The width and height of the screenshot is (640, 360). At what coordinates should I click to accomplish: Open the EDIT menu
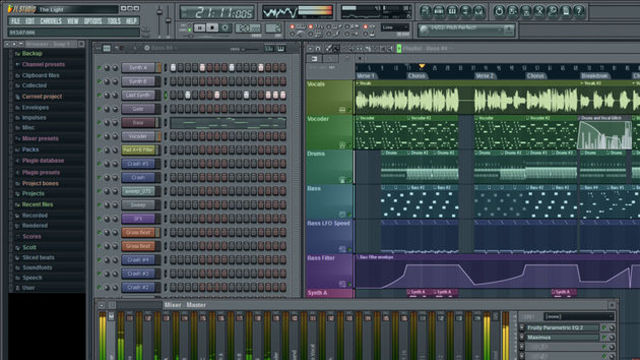coord(30,21)
